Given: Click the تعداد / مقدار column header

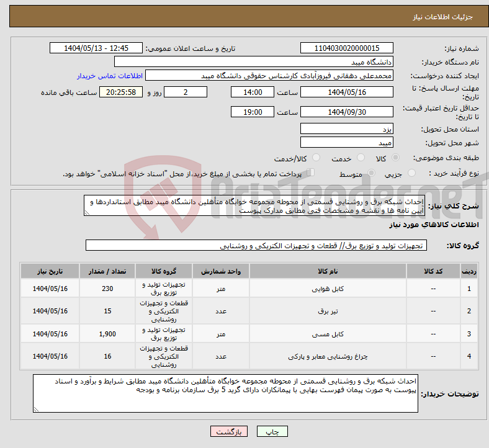Looking at the screenshot, I should [x=107, y=271].
